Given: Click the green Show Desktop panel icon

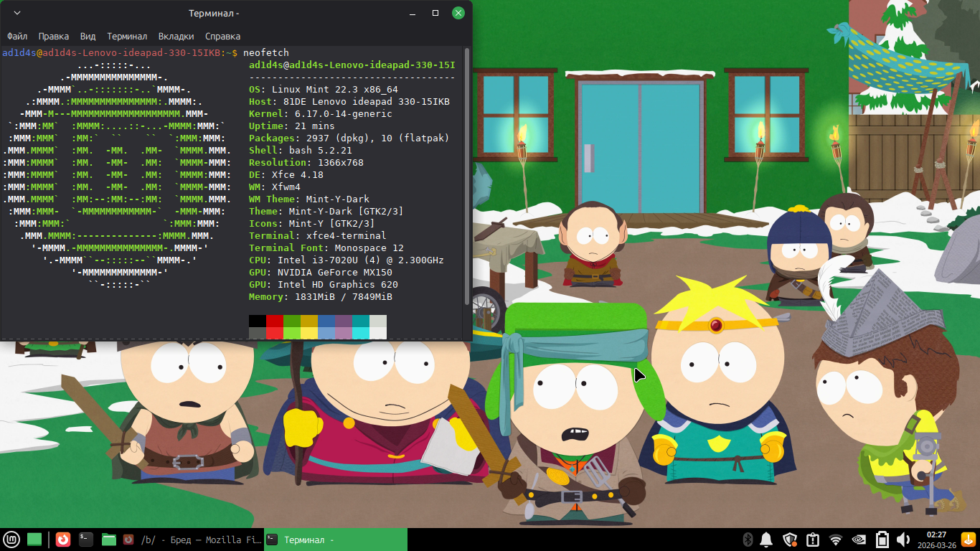Looking at the screenshot, I should [34, 540].
